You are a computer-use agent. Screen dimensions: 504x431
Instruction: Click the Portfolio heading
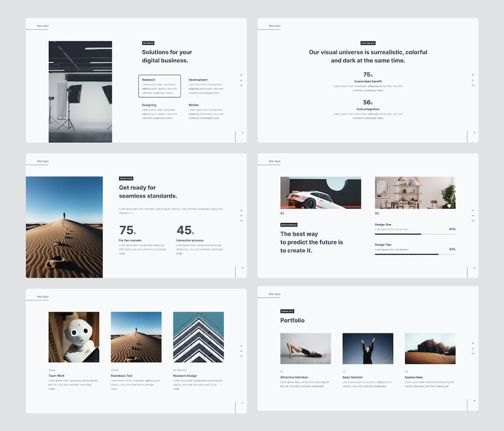[x=292, y=321]
